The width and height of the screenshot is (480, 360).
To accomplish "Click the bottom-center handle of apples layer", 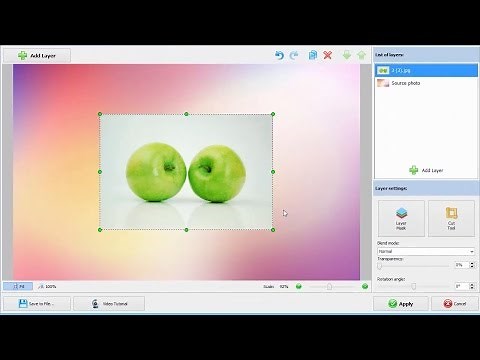I will click(x=186, y=230).
